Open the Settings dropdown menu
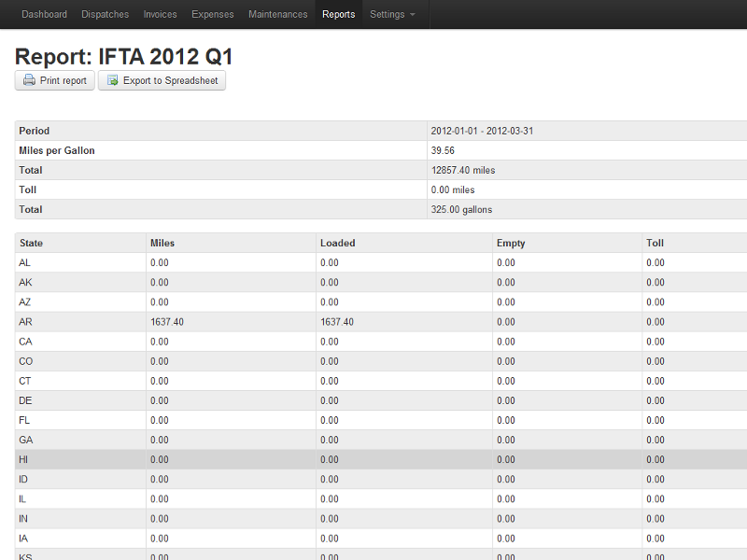Screen dimensions: 747x560 coord(392,15)
